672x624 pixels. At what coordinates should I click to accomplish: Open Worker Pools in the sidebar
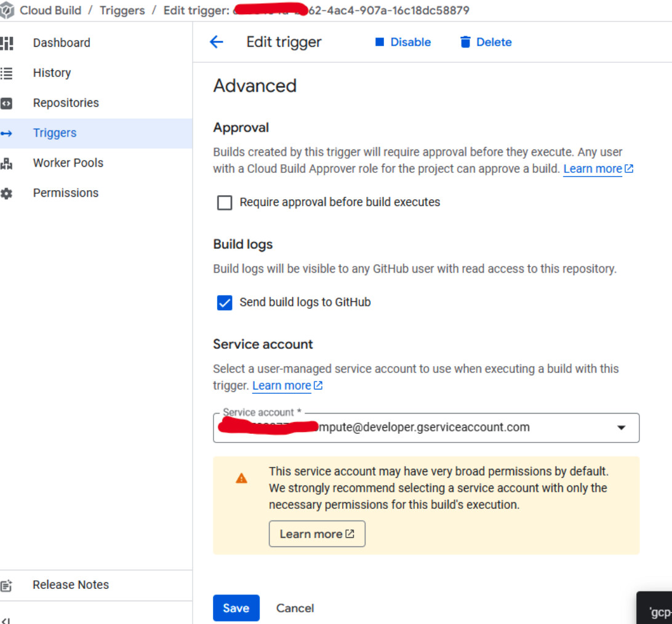pyautogui.click(x=68, y=163)
